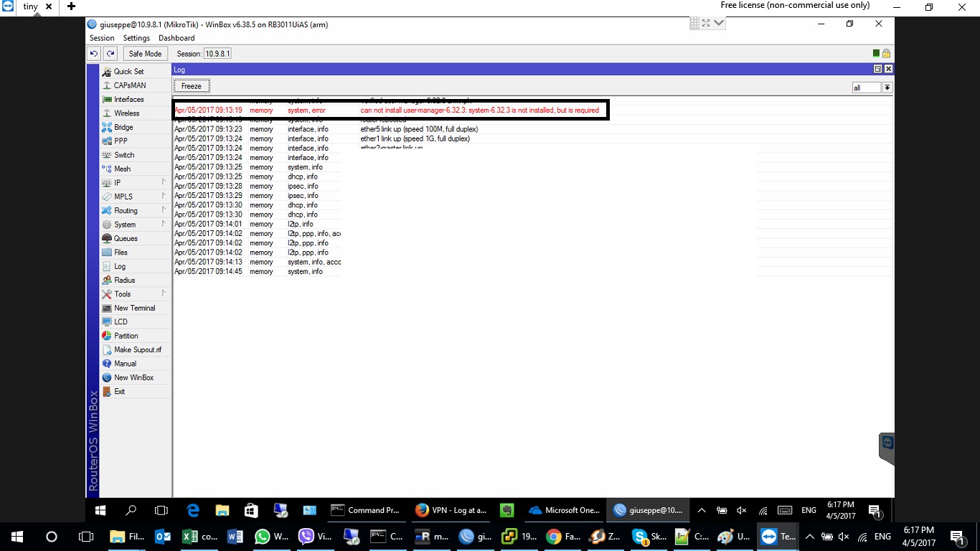Click the redo arrow button
980x551 pixels.
tap(110, 54)
